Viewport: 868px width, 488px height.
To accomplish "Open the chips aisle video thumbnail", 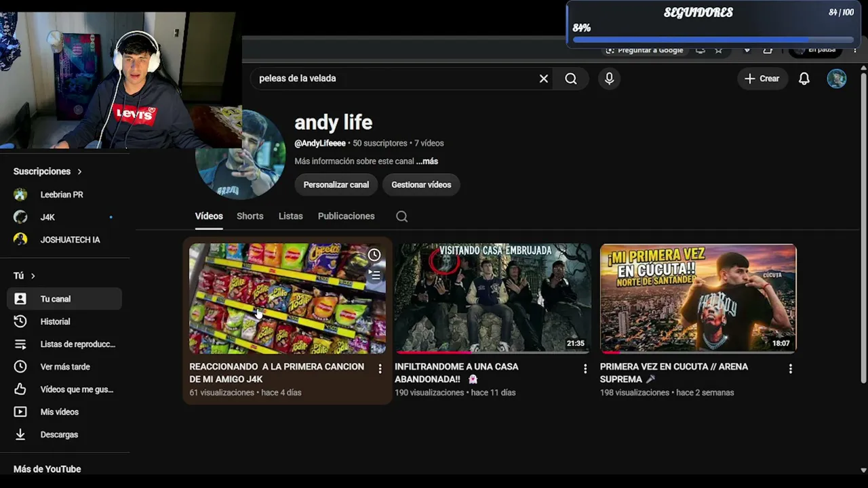I will point(288,299).
